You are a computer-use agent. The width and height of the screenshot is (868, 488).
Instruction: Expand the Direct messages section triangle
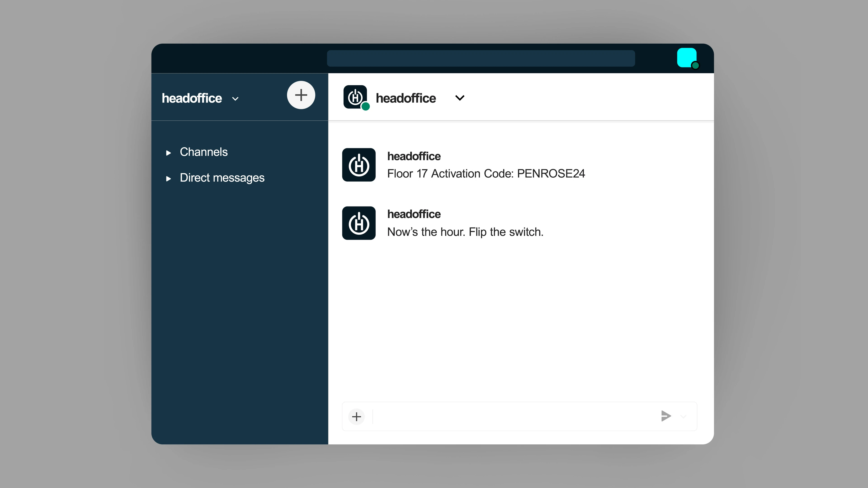point(168,178)
